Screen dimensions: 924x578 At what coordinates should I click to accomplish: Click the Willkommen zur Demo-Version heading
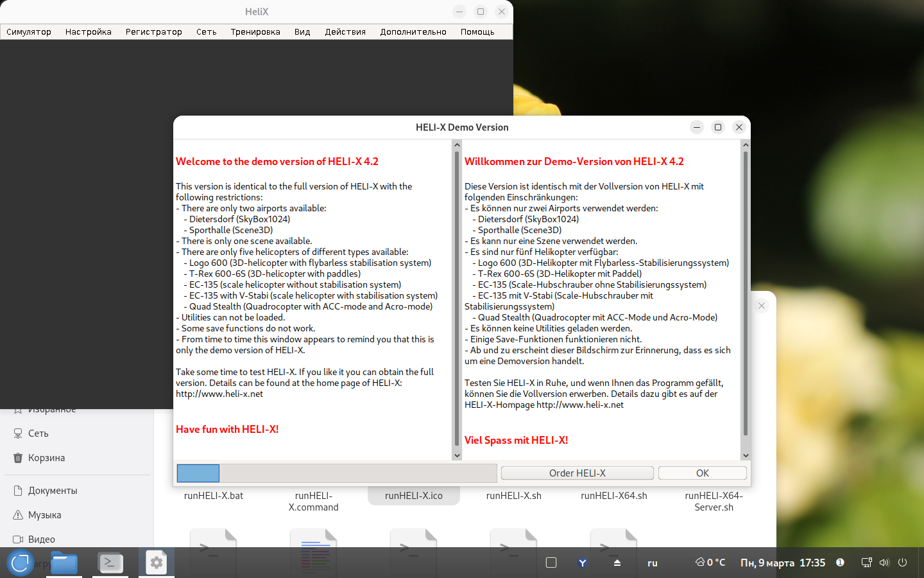(x=574, y=161)
